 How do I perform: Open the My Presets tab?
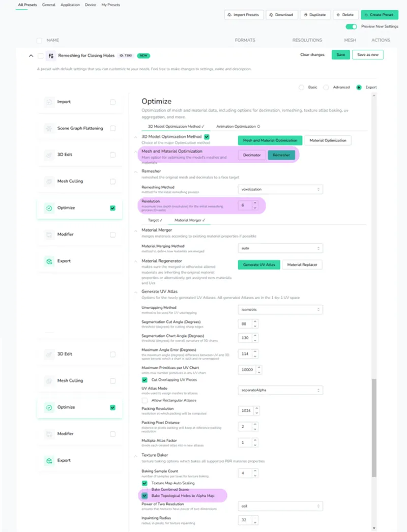(110, 5)
